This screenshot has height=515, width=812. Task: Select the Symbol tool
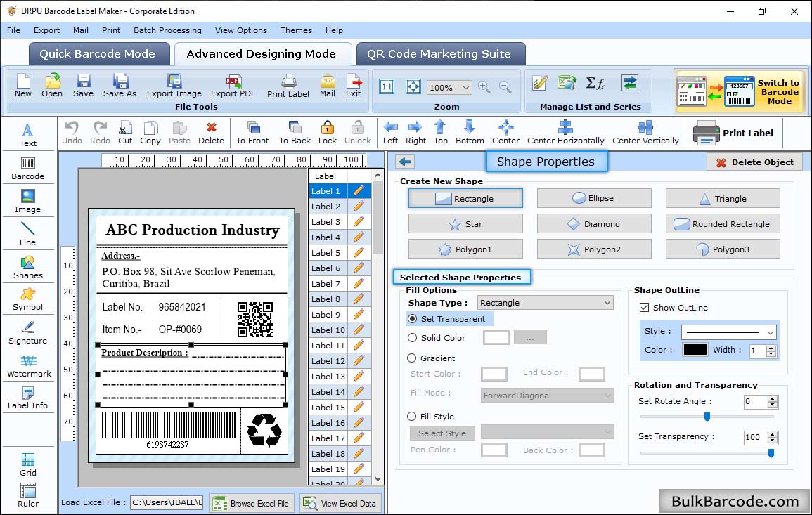pyautogui.click(x=28, y=299)
